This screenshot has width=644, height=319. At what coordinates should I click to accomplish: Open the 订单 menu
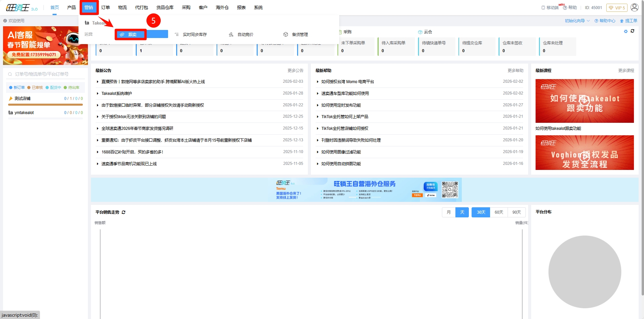pos(105,7)
